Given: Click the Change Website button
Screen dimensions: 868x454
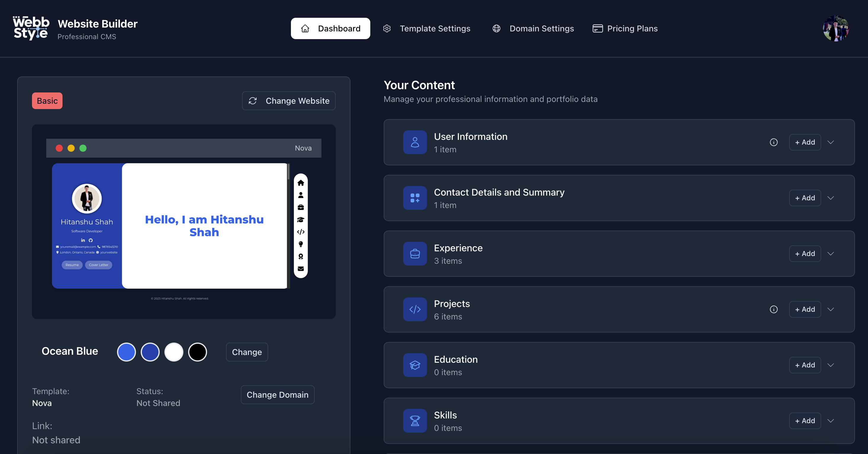Looking at the screenshot, I should (x=289, y=101).
